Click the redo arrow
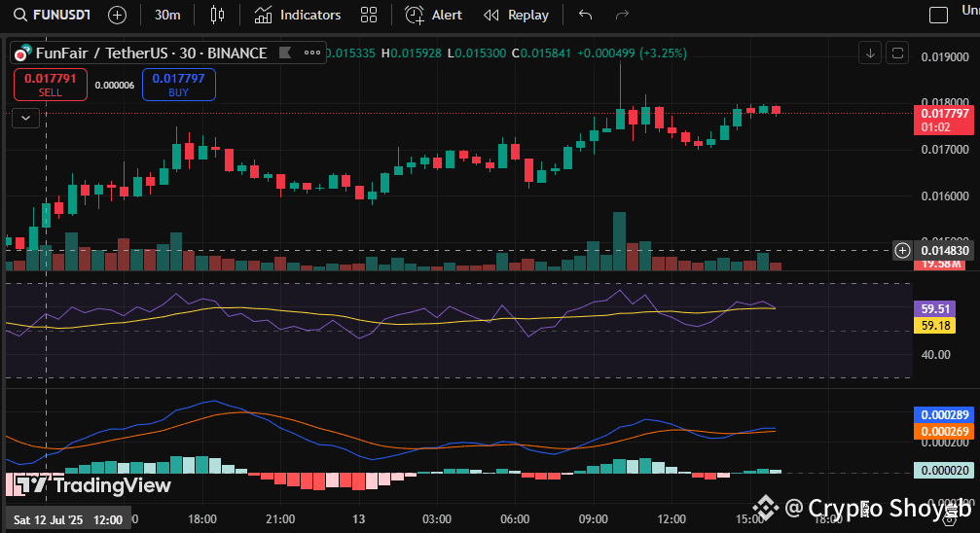 (622, 15)
